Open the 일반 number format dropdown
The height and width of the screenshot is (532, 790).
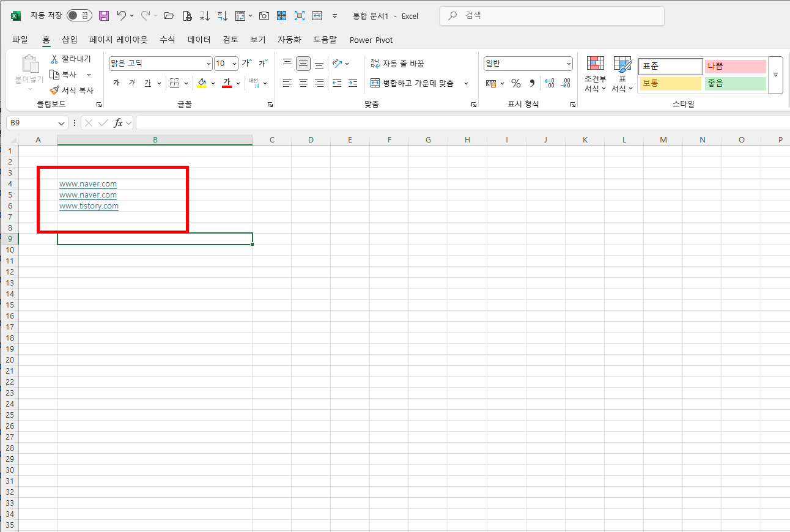569,64
